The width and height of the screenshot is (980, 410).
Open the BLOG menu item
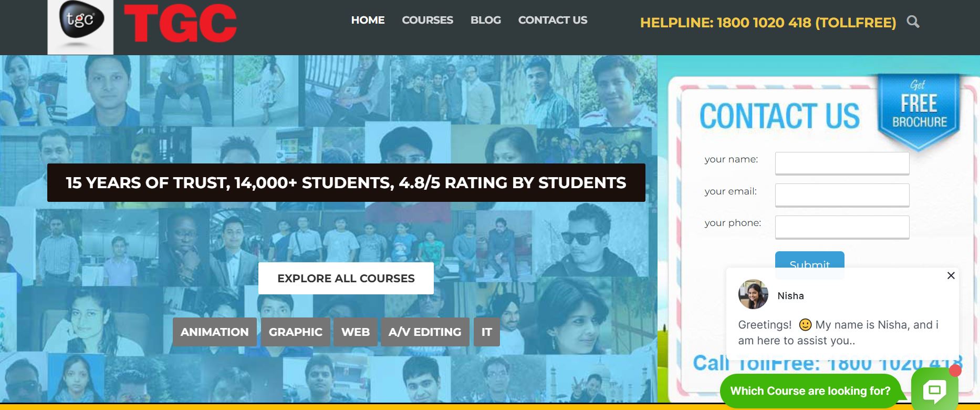tap(486, 20)
